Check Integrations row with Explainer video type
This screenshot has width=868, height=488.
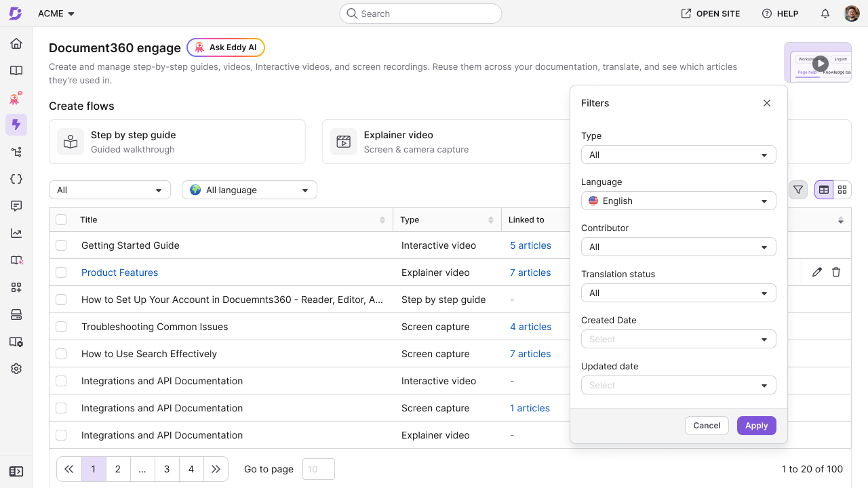61,435
